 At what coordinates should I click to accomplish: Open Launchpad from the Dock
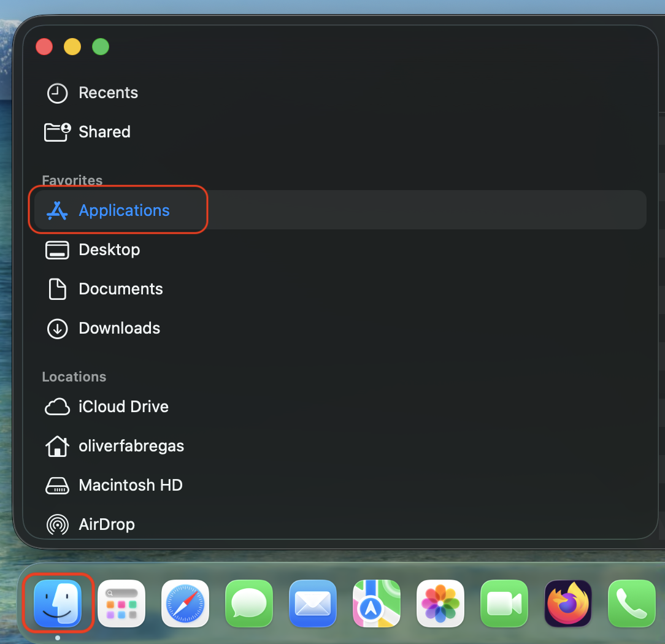pyautogui.click(x=121, y=604)
